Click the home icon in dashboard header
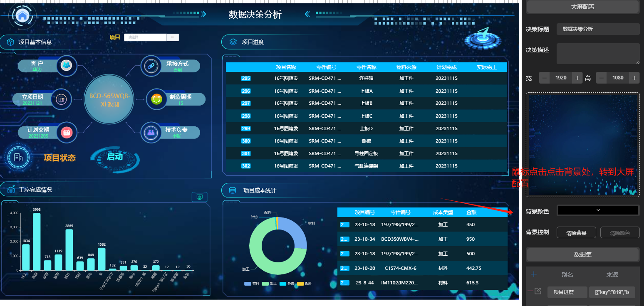The image size is (644, 306). (x=22, y=15)
